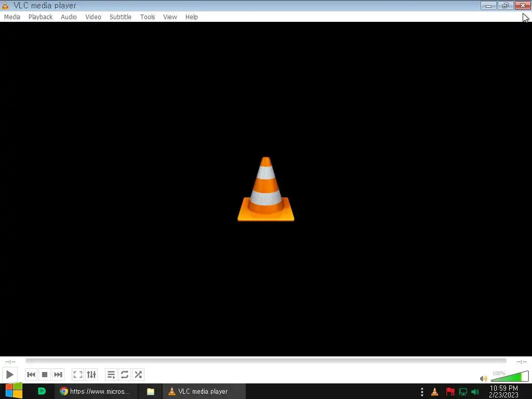Show hidden tray icons via dots

click(x=422, y=392)
